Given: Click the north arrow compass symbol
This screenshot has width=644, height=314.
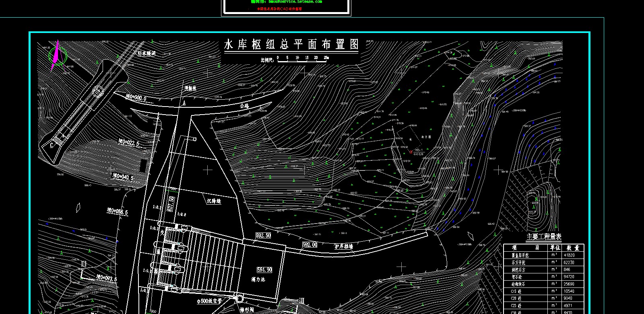Looking at the screenshot, I should (x=58, y=55).
